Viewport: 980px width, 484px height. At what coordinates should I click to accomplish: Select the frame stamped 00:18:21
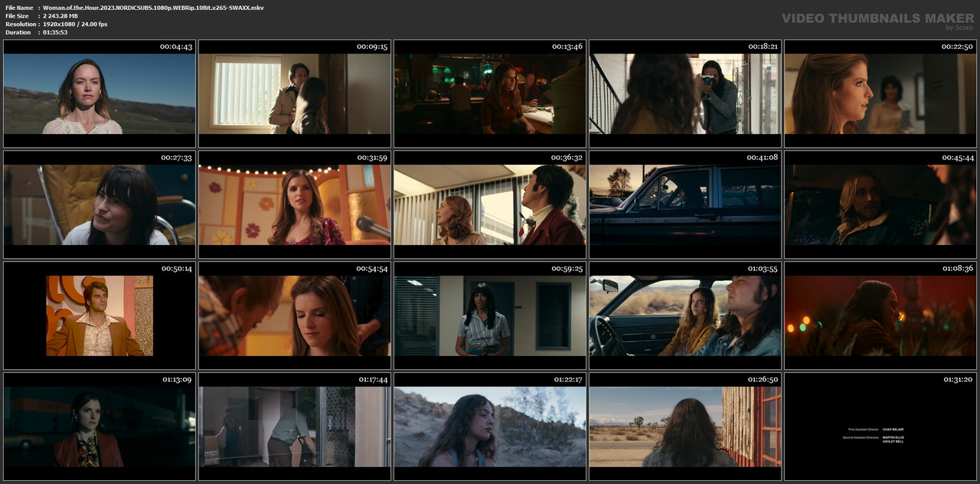click(685, 93)
